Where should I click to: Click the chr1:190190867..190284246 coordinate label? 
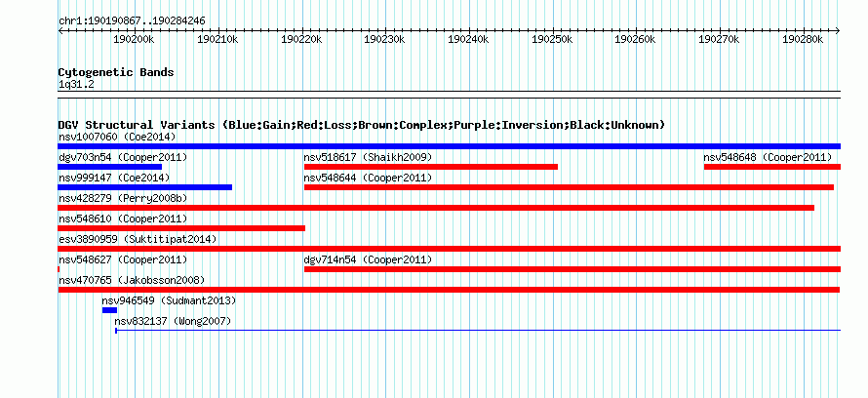(x=132, y=20)
